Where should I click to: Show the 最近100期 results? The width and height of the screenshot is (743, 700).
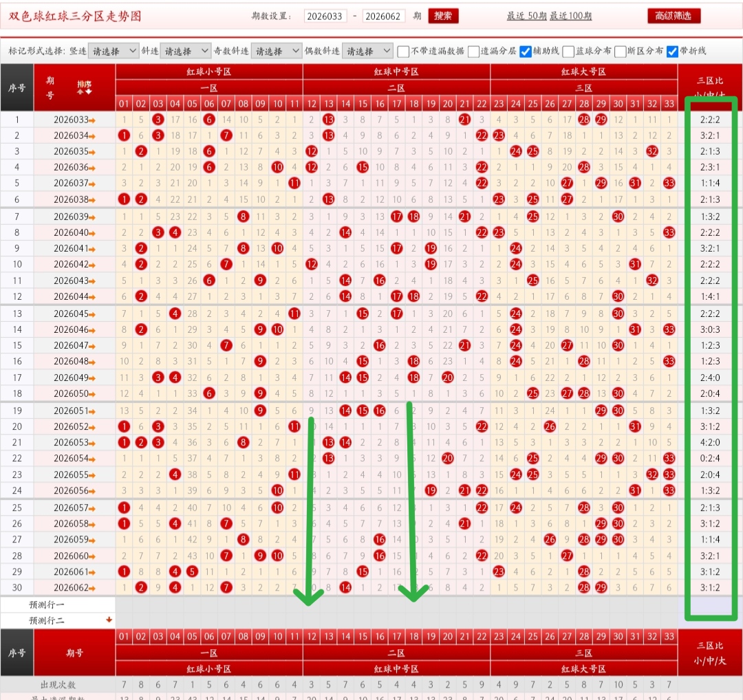570,16
